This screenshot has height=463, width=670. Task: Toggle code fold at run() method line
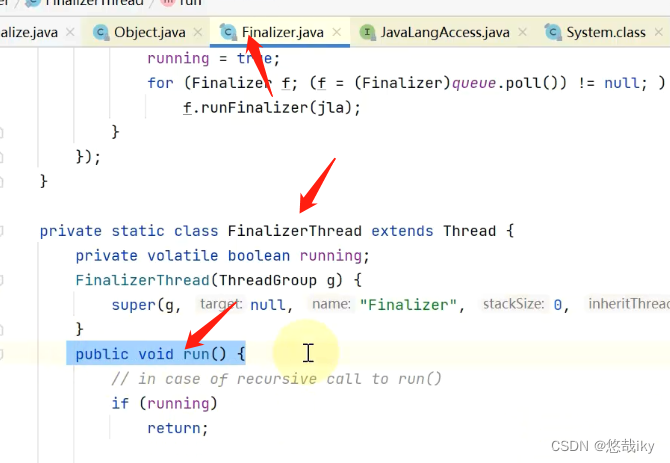click(x=1, y=355)
